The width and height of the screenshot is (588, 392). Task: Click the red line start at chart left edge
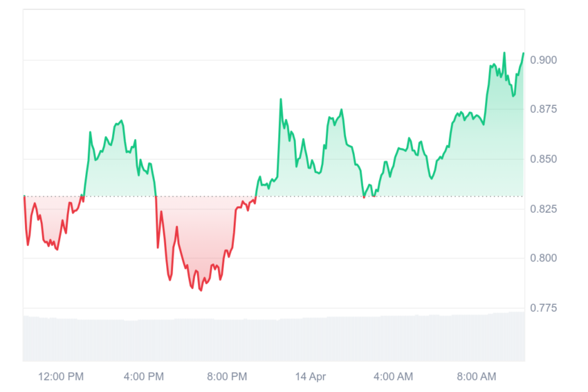pos(24,196)
